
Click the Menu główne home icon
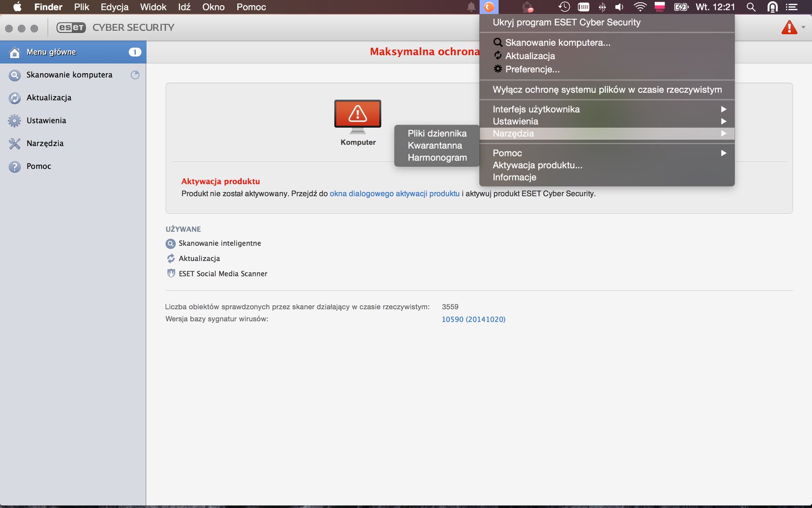(15, 52)
